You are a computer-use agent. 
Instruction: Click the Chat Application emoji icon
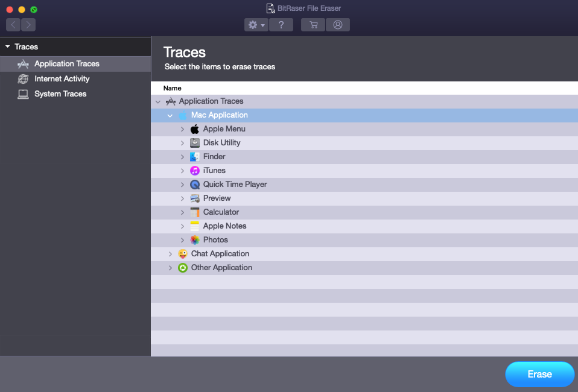182,254
